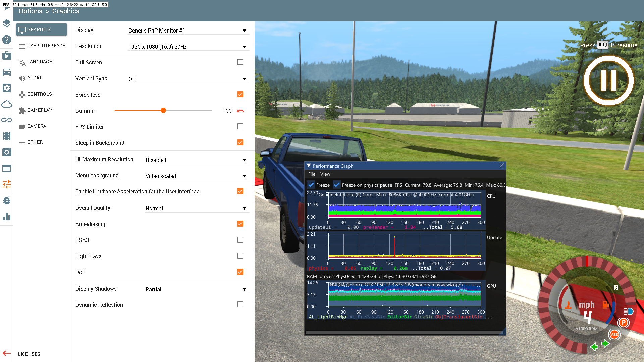This screenshot has width=644, height=362.
Task: Open File menu in Performance Graph
Action: [x=312, y=174]
